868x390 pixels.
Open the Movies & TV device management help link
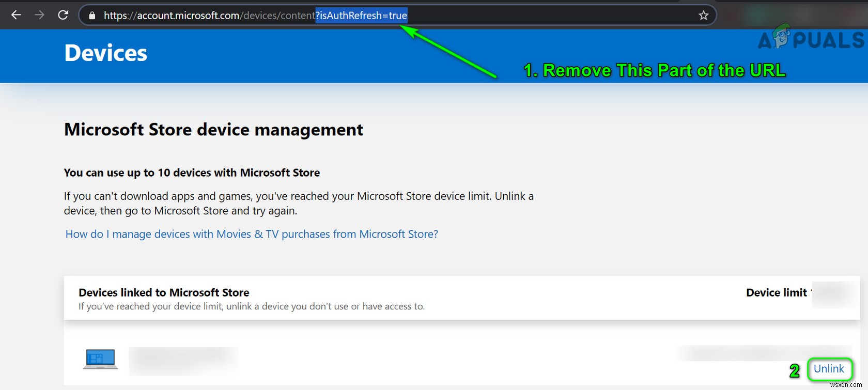[252, 234]
